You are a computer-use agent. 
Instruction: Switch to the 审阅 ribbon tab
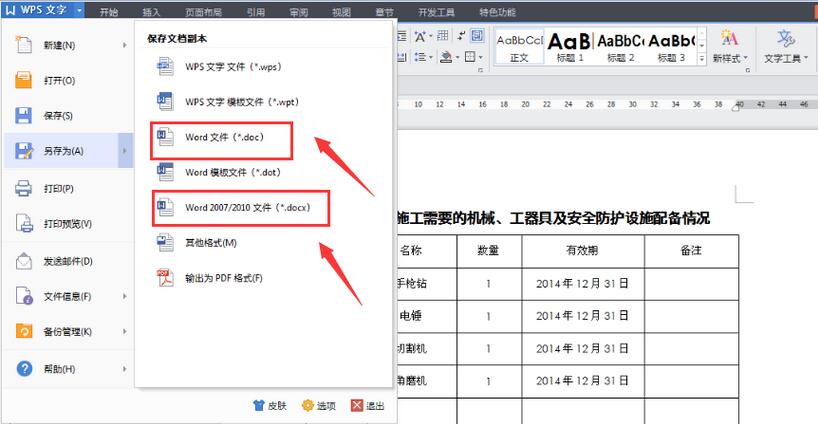[298, 12]
